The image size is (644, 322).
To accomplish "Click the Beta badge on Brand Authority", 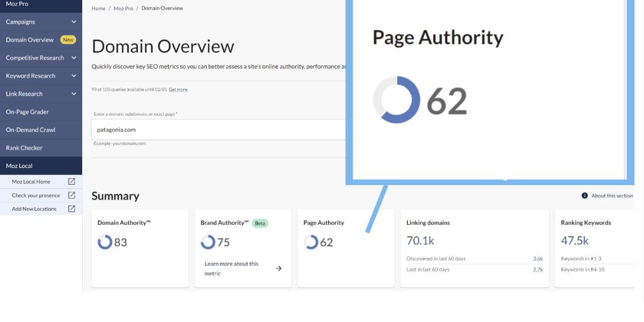I will [x=260, y=223].
